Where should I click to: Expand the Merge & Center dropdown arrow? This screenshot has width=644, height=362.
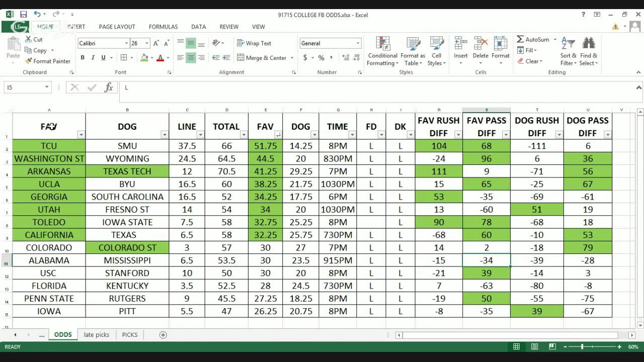click(292, 58)
